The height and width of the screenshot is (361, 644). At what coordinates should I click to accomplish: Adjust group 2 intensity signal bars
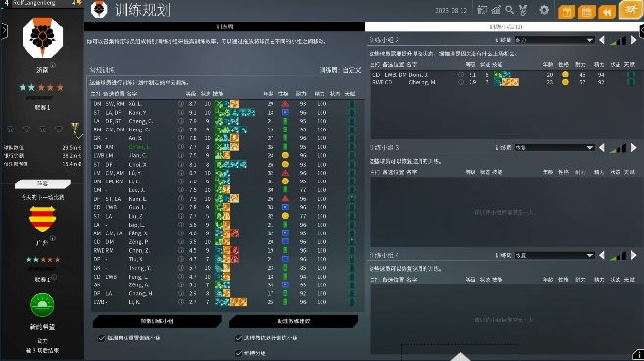[619, 40]
